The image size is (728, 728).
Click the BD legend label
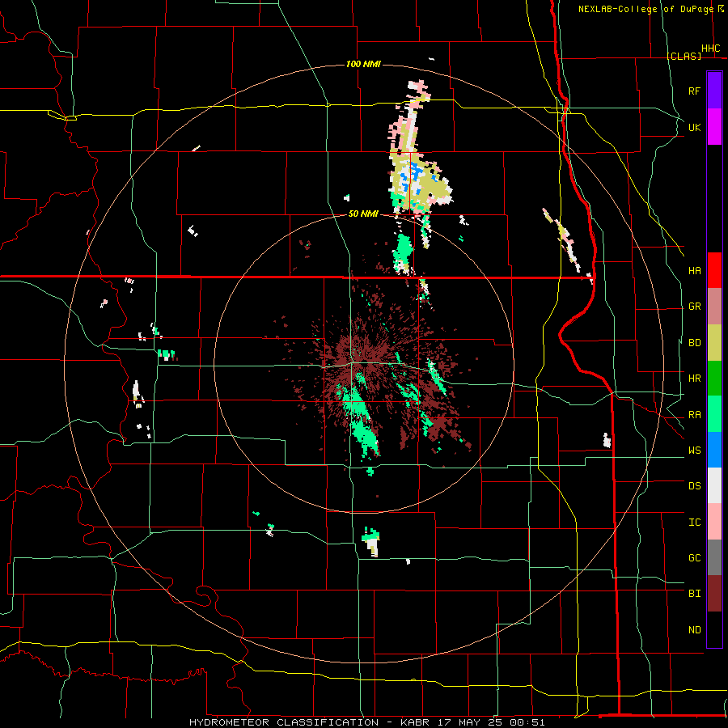pyautogui.click(x=694, y=343)
